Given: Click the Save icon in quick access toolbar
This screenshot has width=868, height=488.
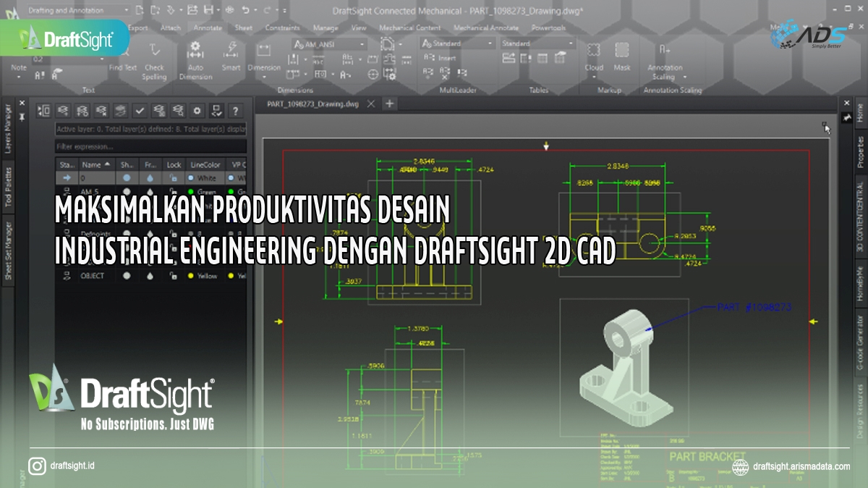Looking at the screenshot, I should 208,11.
